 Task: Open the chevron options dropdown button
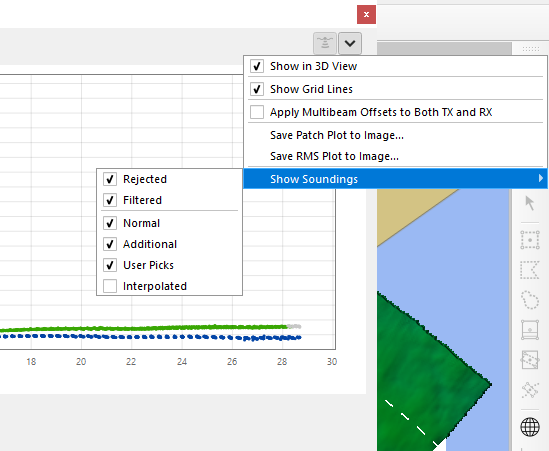(350, 43)
